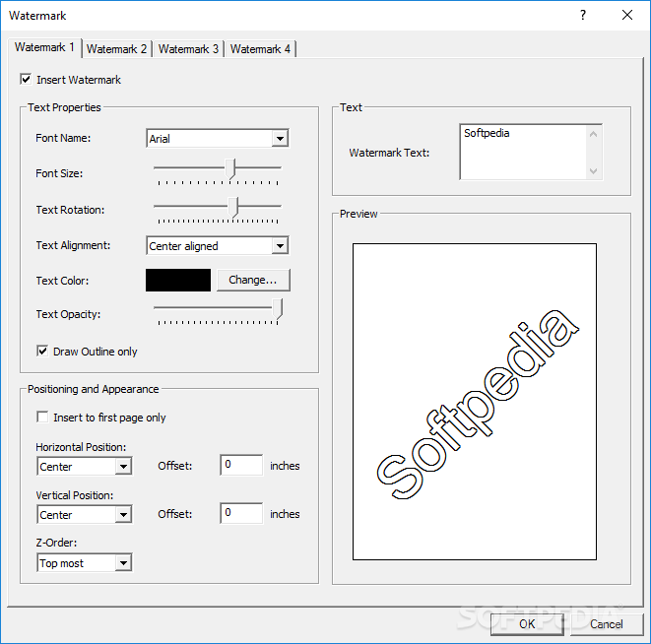Click the Text Rotation slider handle
The width and height of the screenshot is (651, 644).
pos(234,207)
